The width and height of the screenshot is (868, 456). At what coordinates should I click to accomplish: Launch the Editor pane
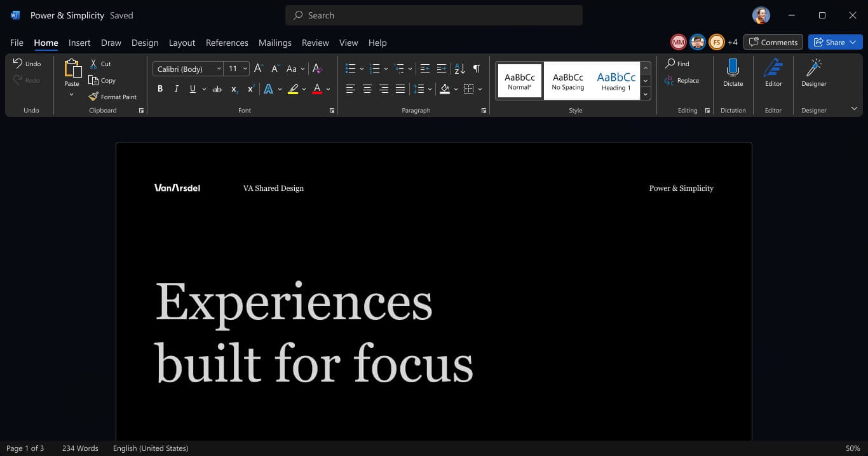click(773, 72)
